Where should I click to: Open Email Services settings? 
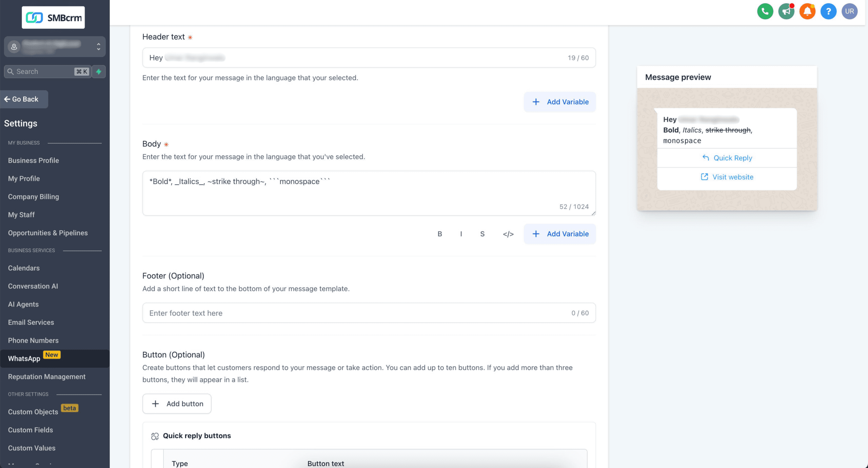point(31,322)
